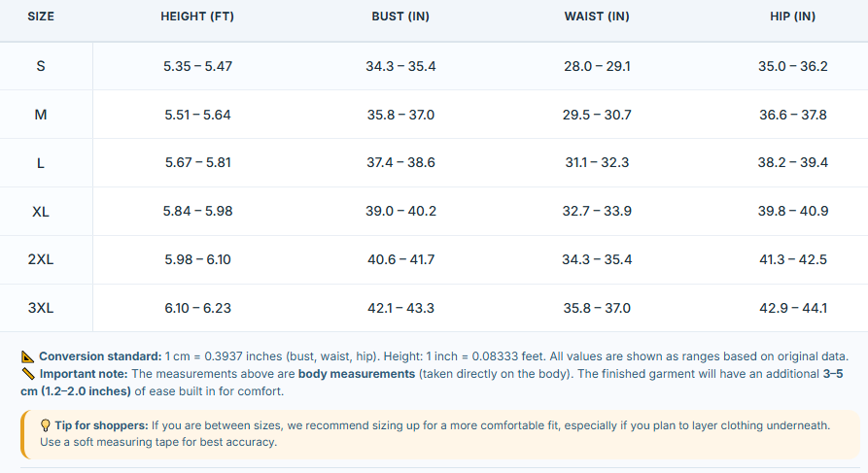Click the triangle ruler icon beside Conversion standard
This screenshot has width=868, height=473.
[x=27, y=356]
